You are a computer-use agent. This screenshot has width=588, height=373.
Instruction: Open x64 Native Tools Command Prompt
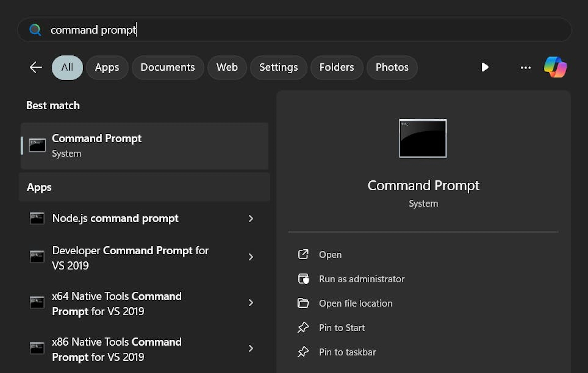pos(145,304)
